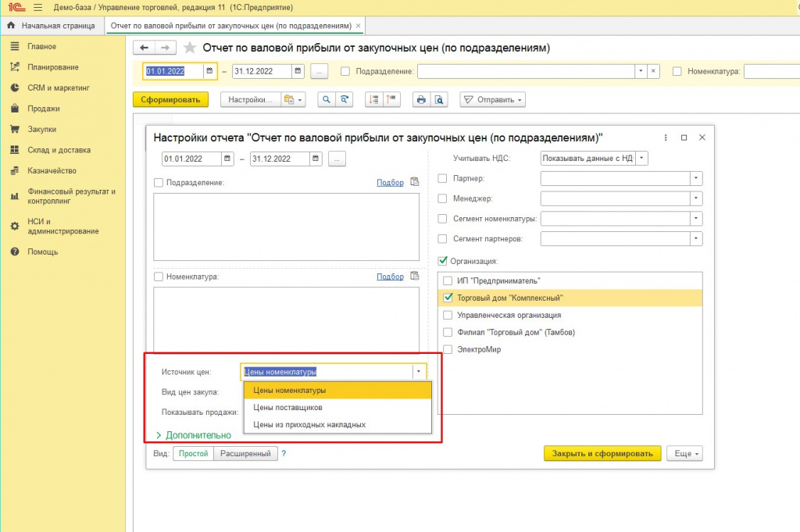Click the Сформировать button
This screenshot has width=800, height=532.
[170, 99]
